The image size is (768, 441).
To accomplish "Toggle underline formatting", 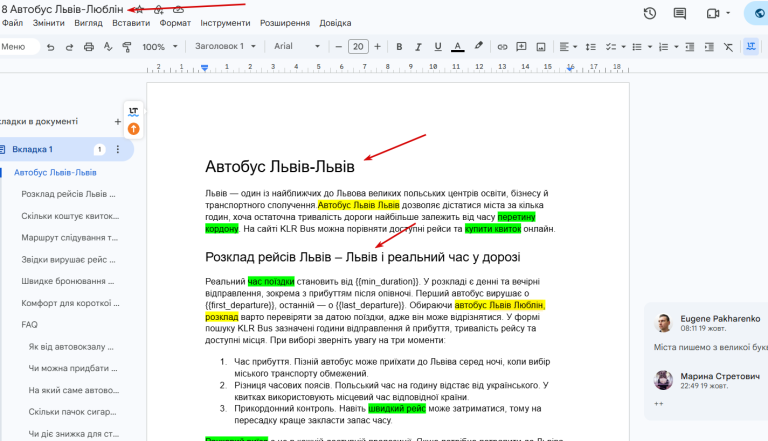I will tap(438, 47).
